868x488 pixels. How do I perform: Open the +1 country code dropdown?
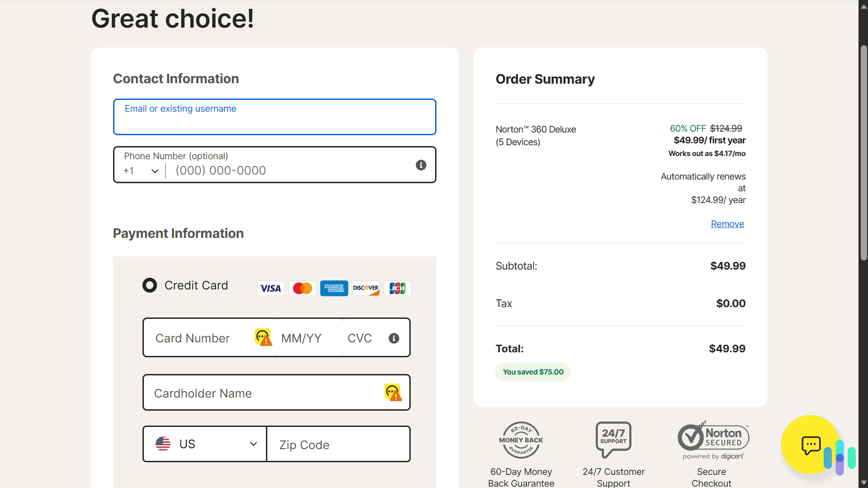pos(141,171)
